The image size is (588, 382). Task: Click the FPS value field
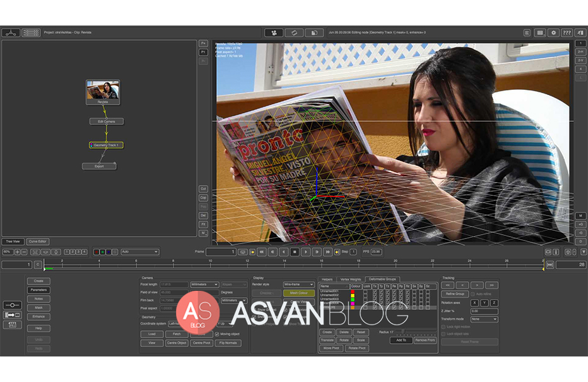tap(376, 252)
